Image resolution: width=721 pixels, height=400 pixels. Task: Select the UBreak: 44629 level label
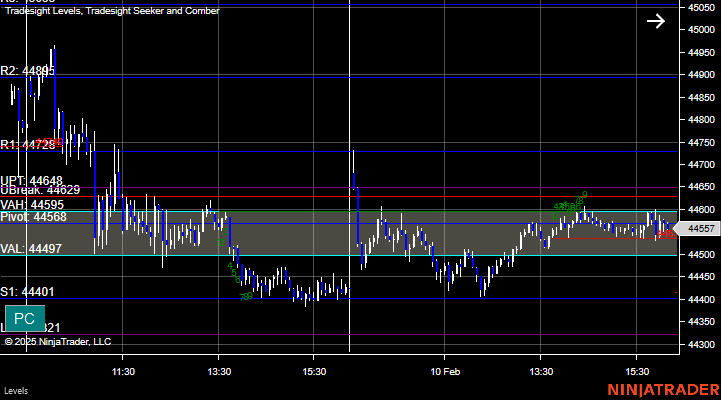click(x=40, y=190)
